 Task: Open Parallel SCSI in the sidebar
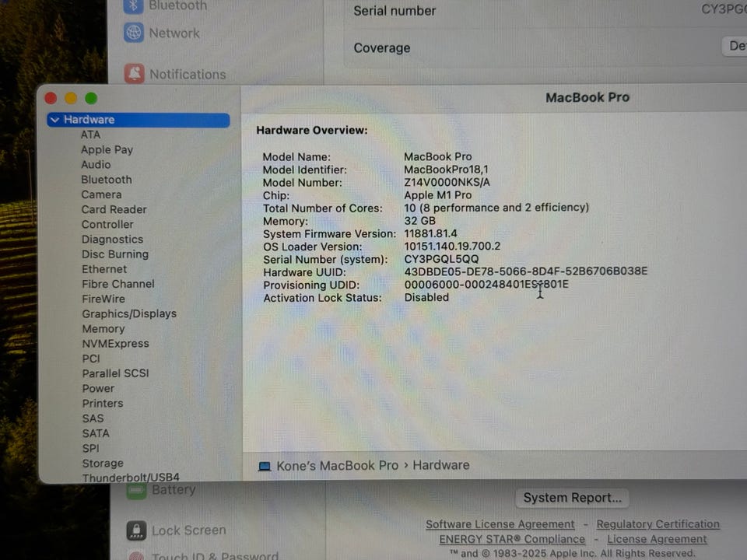click(x=115, y=373)
